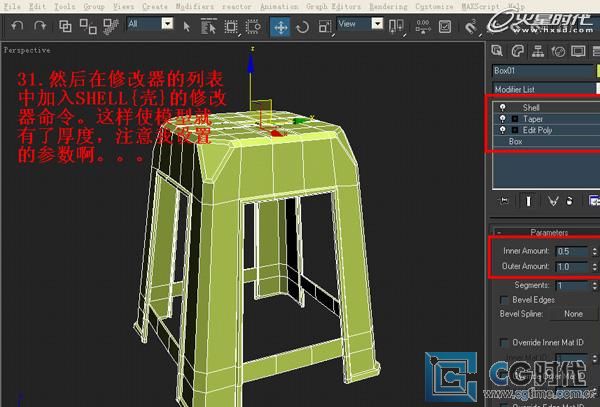The height and width of the screenshot is (407, 600).
Task: Click the Segments value field
Action: pos(572,285)
